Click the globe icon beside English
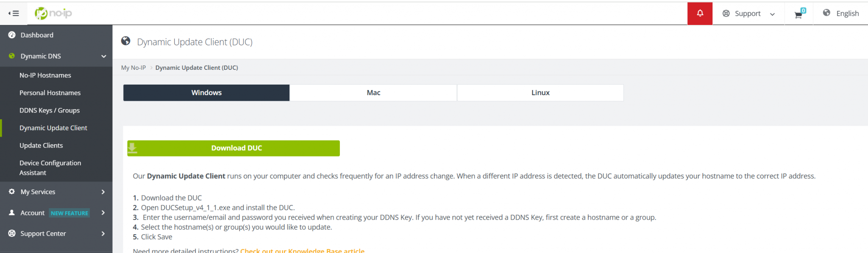The height and width of the screenshot is (253, 868). pos(826,13)
